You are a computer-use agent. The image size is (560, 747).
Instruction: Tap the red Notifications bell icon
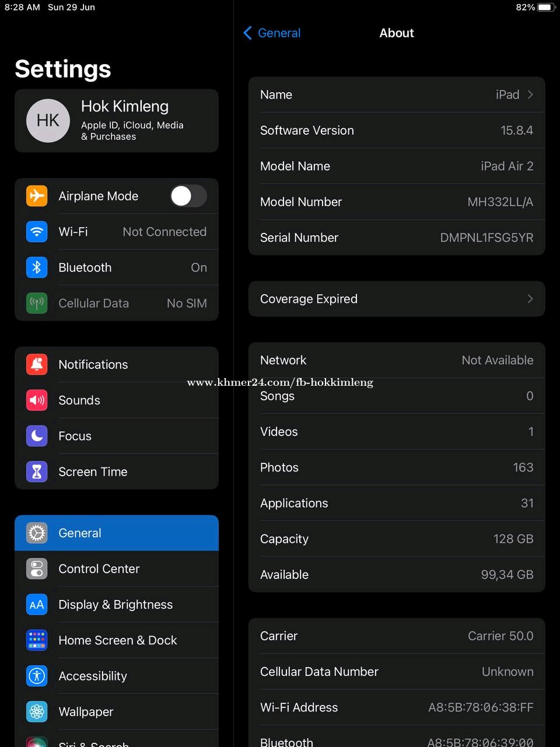click(x=37, y=364)
